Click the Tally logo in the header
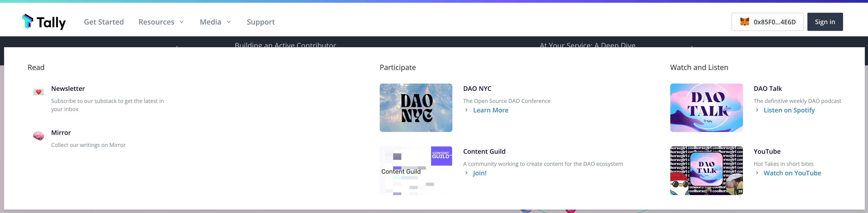This screenshot has height=213, width=868. coord(44,22)
